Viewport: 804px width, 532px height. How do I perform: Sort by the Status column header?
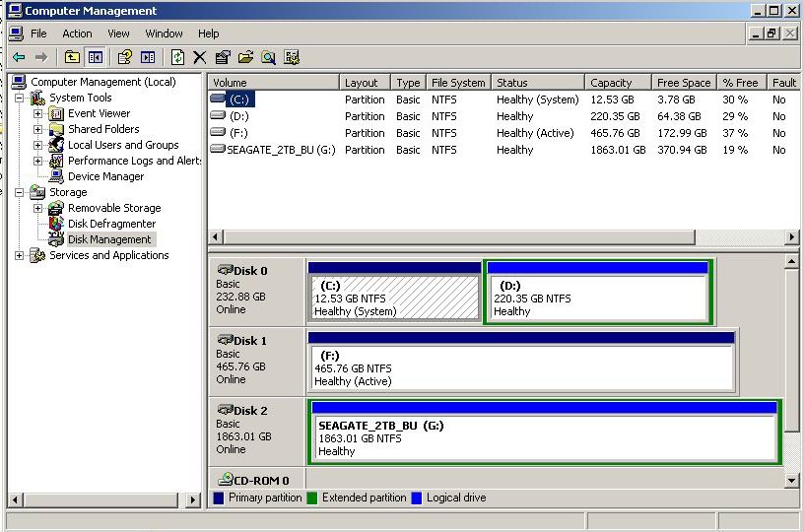[538, 83]
